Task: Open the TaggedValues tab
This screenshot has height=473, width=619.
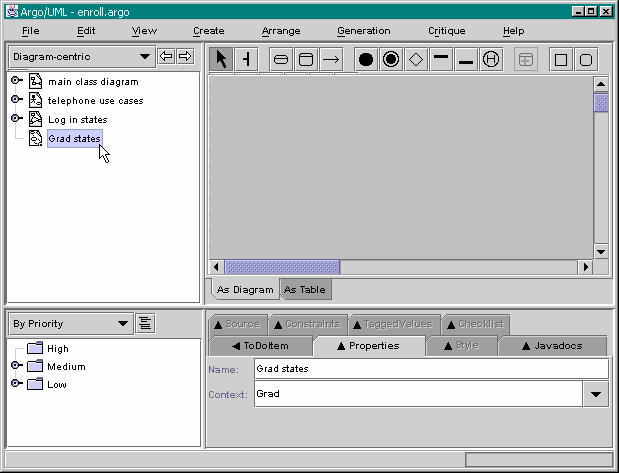Action: coord(393,325)
